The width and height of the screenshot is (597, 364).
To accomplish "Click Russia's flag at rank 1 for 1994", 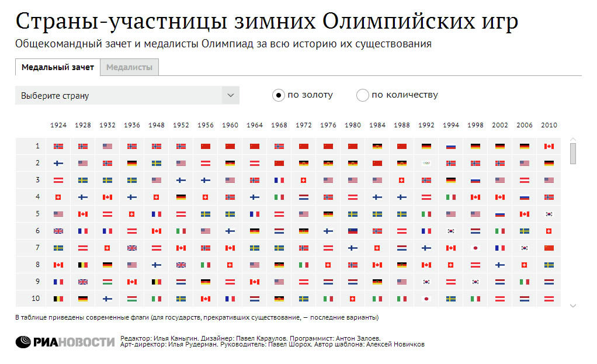I will click(x=451, y=146).
